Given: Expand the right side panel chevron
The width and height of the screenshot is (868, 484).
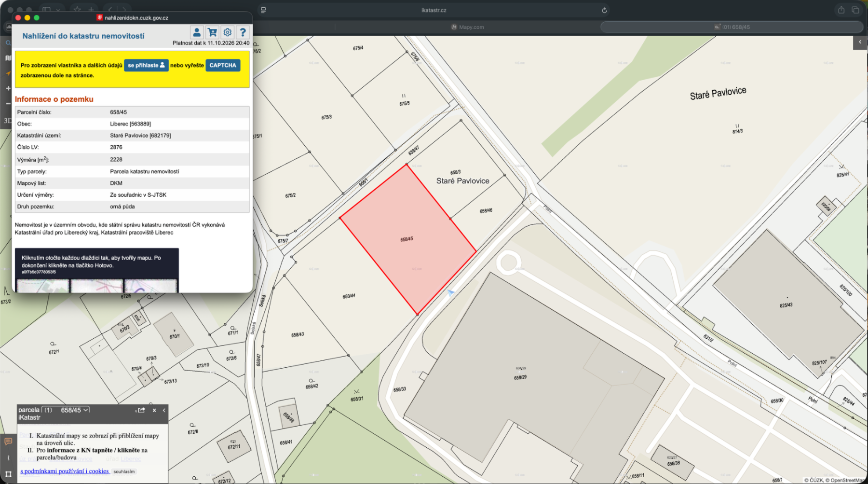Looking at the screenshot, I should [x=860, y=42].
